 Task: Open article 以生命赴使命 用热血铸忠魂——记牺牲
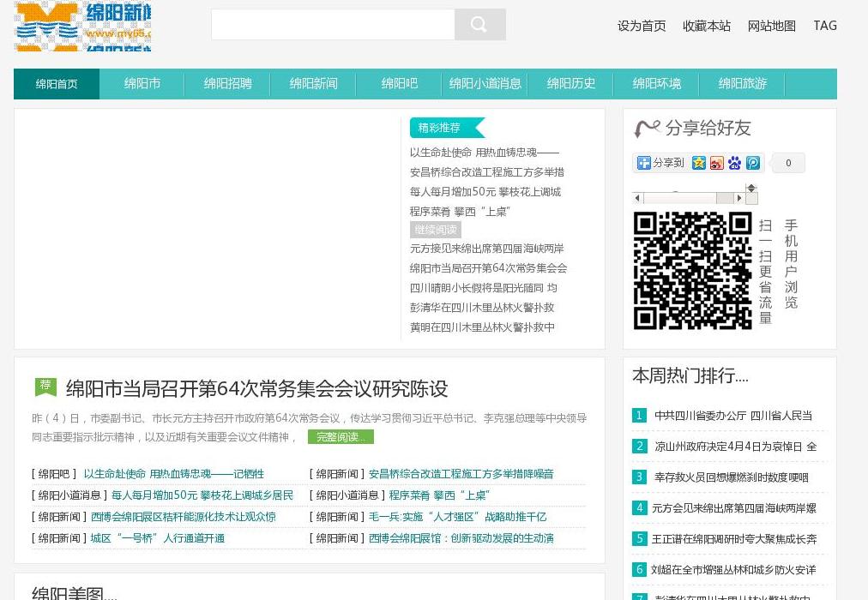(174, 474)
